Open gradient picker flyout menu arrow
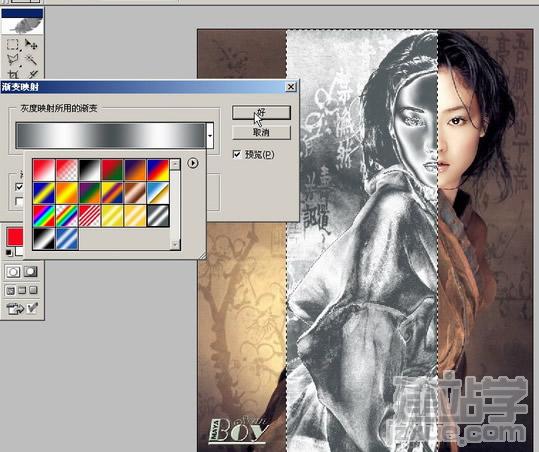The image size is (539, 452). coord(193,163)
